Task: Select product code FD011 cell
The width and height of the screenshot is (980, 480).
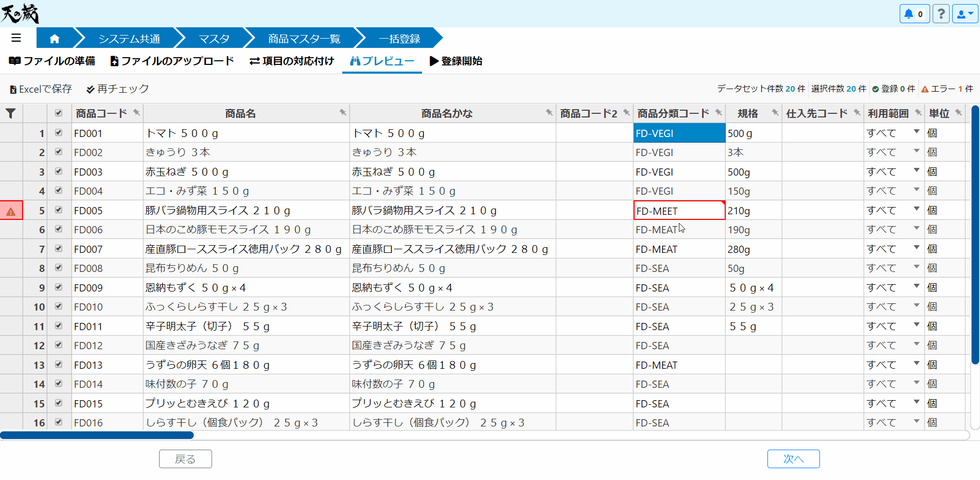Action: (107, 326)
